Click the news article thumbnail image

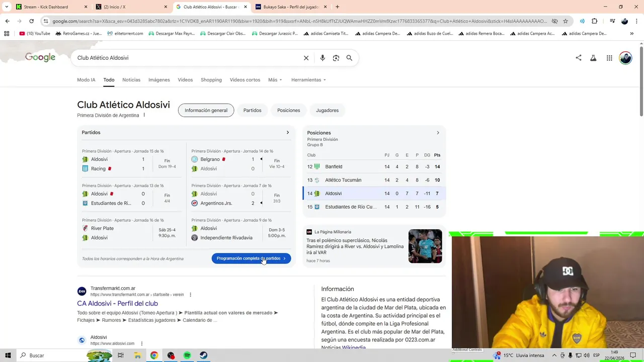point(425,246)
